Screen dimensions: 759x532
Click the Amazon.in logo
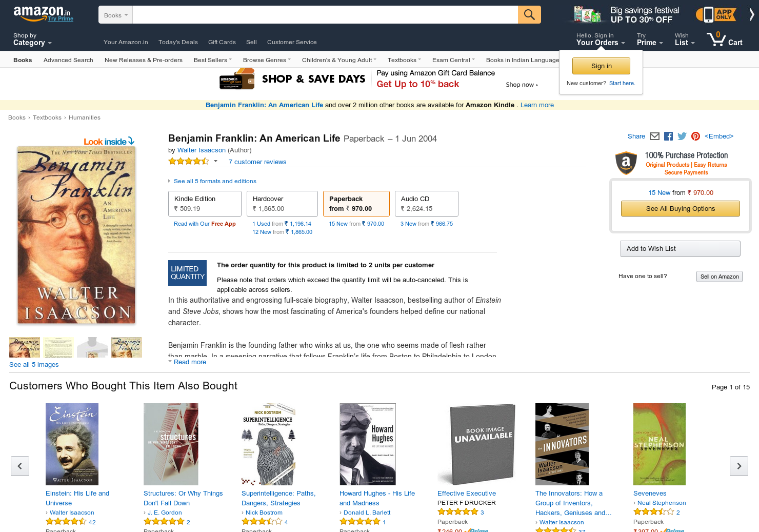(x=42, y=13)
